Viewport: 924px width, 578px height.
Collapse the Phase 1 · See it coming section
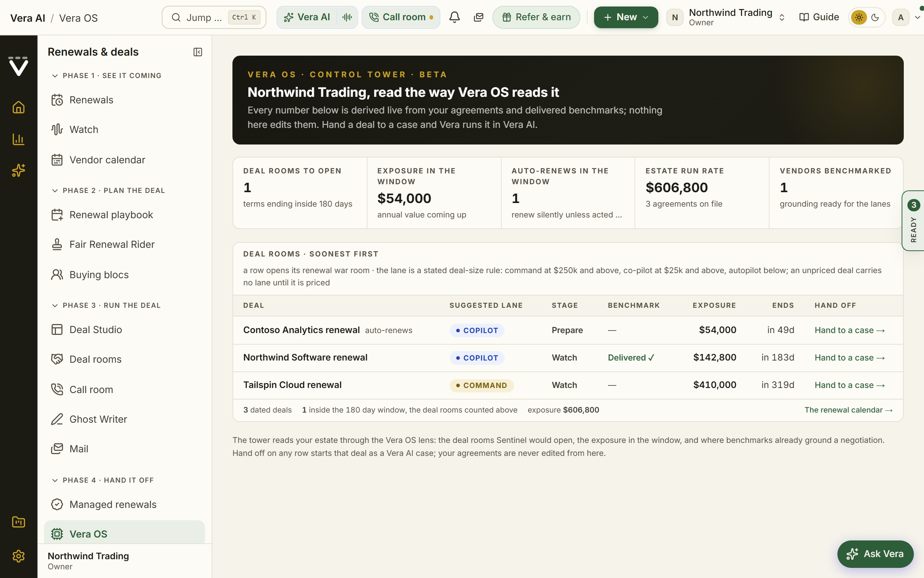point(106,76)
